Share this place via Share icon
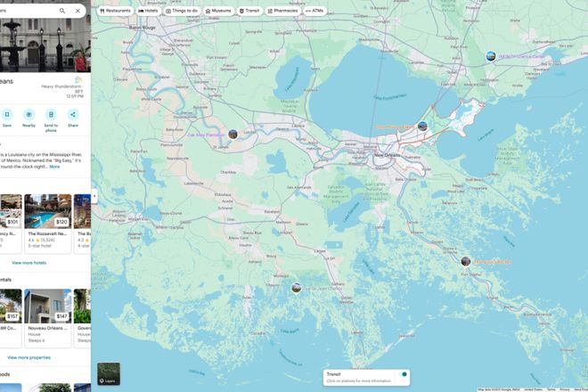 (73, 115)
